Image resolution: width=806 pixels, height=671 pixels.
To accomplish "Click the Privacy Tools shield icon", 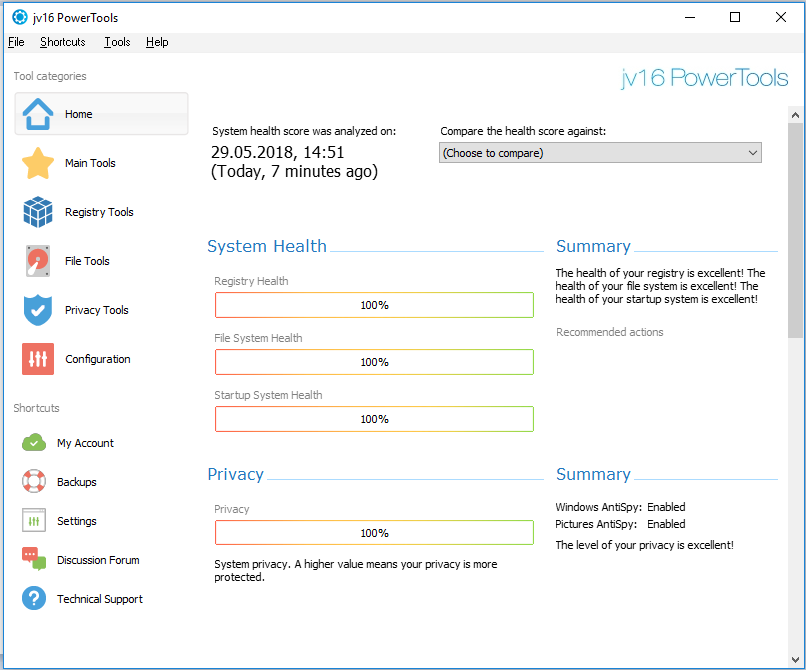I will 38,310.
